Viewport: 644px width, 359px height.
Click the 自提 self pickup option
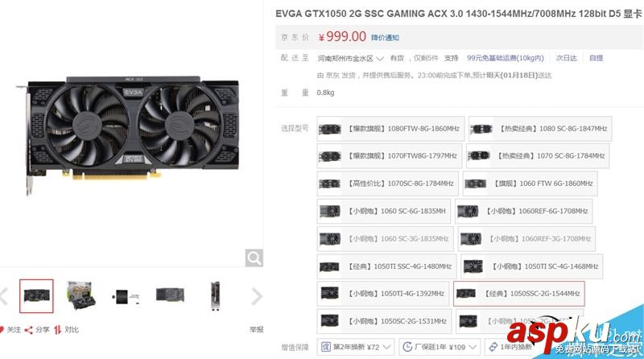(596, 58)
